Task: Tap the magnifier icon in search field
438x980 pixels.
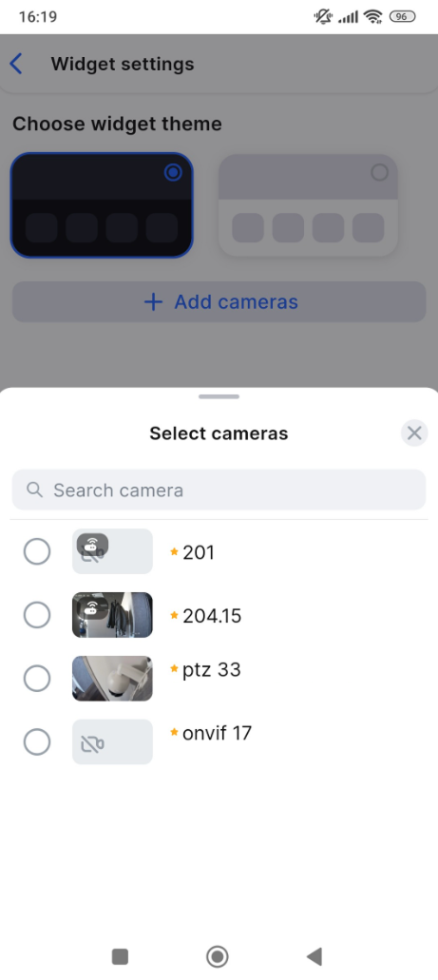Action: [x=35, y=490]
